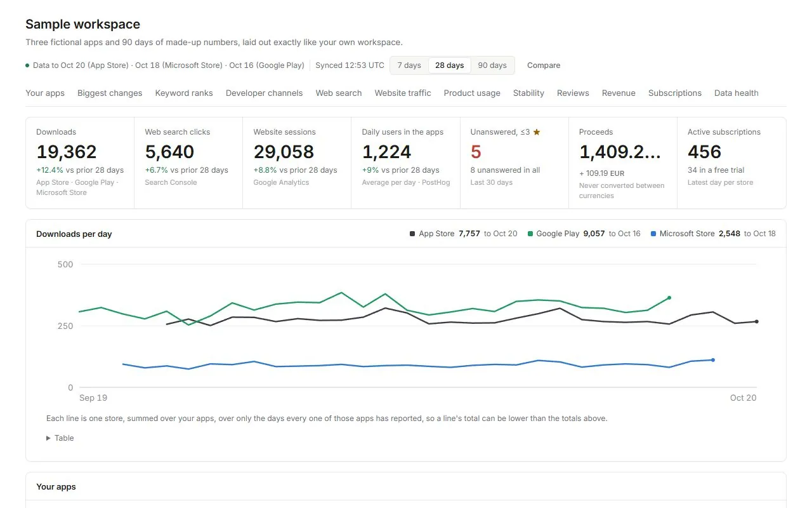Click the 34 in a free trial text
Viewport: 812px width, 508px height.
[716, 170]
